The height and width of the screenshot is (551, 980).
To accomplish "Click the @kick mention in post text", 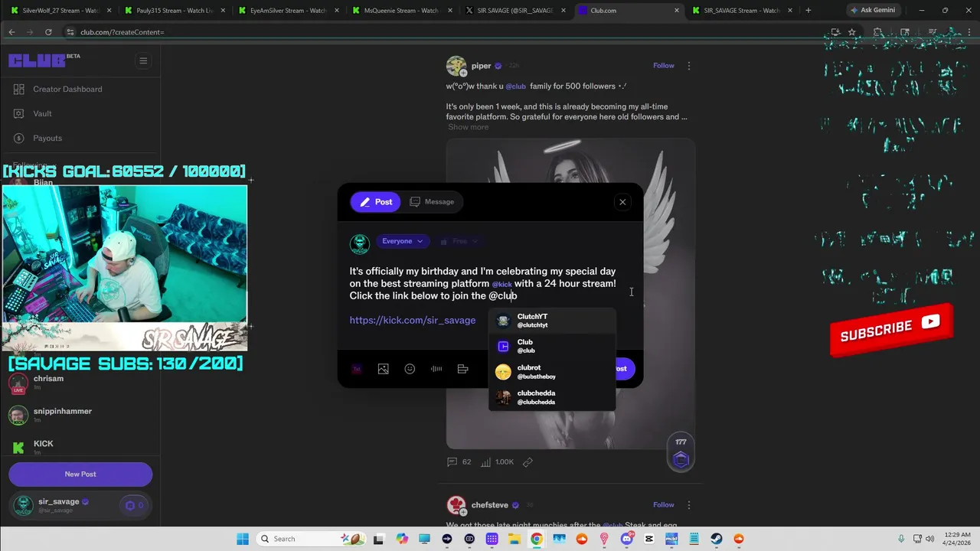I will click(502, 284).
